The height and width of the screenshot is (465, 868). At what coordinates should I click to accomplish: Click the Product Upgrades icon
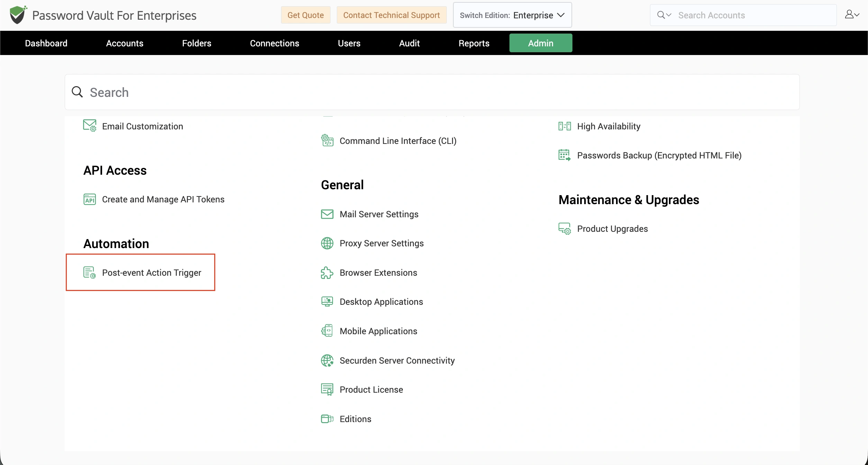[x=564, y=229]
